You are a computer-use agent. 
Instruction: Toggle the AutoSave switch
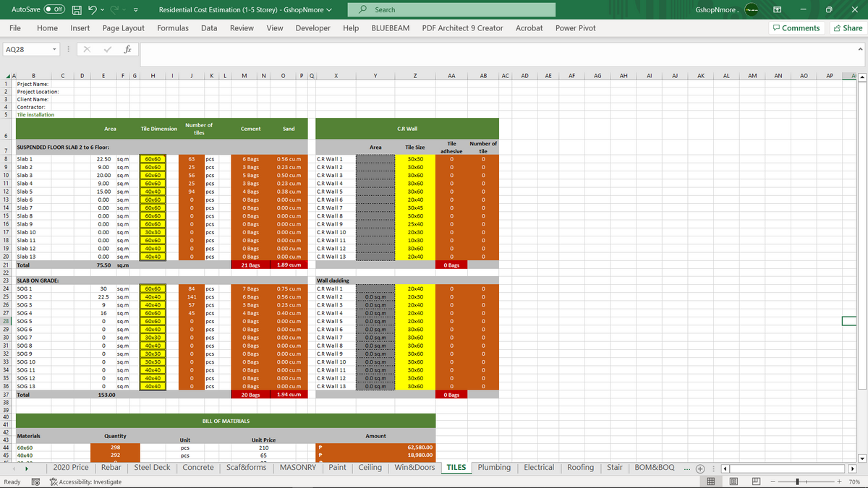(56, 10)
